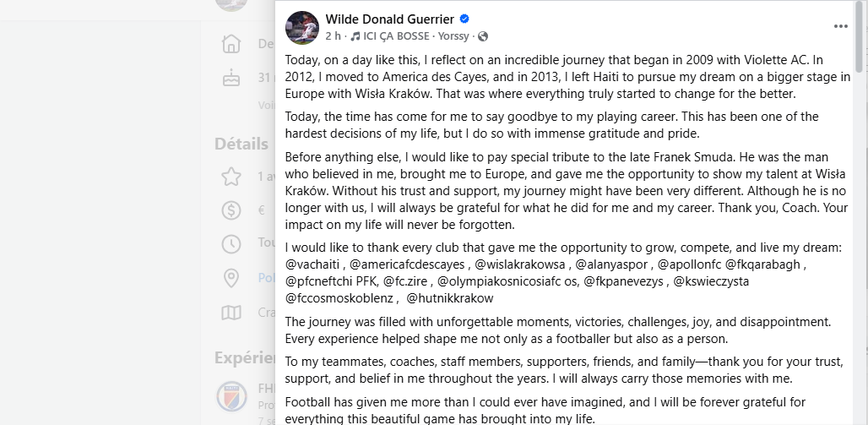Open the Wilde Donald Guerrier name link
The height and width of the screenshot is (425, 868).
coord(390,19)
